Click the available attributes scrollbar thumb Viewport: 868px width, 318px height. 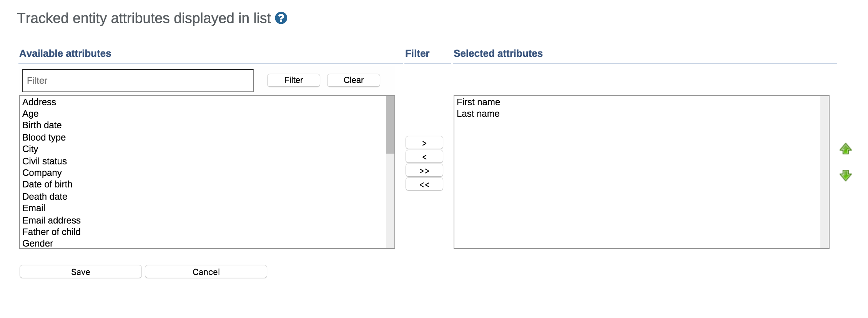pyautogui.click(x=390, y=125)
